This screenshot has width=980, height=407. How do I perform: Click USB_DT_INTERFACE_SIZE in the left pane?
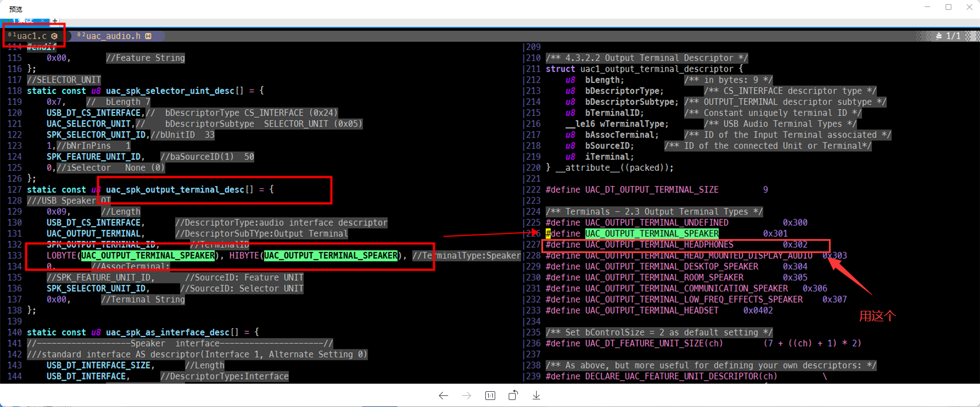pyautogui.click(x=99, y=366)
